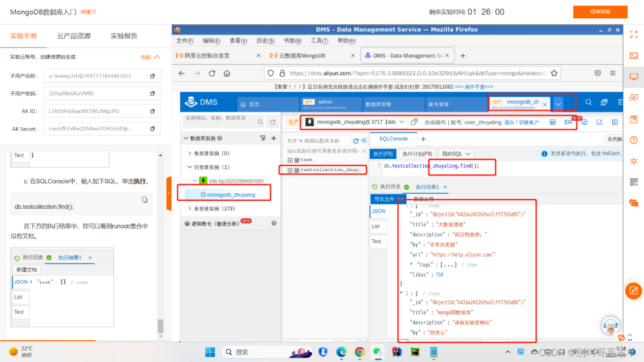Copy the 子用户密码 value

(x=152, y=94)
